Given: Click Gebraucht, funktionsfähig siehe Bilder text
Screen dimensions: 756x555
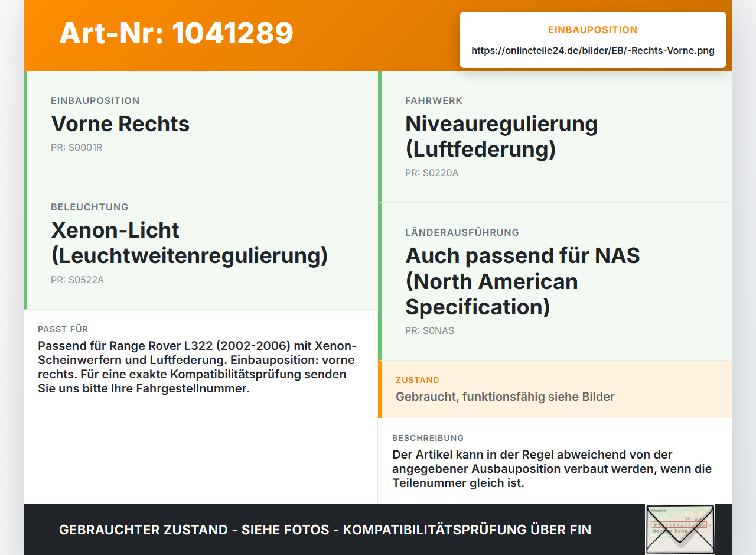Looking at the screenshot, I should 505,397.
